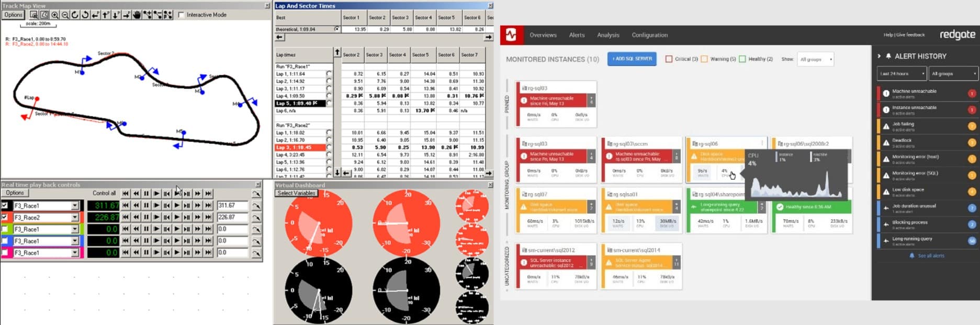980x325 pixels.
Task: Check the pink row F3_Race1 checkbox
Action: (x=5, y=252)
